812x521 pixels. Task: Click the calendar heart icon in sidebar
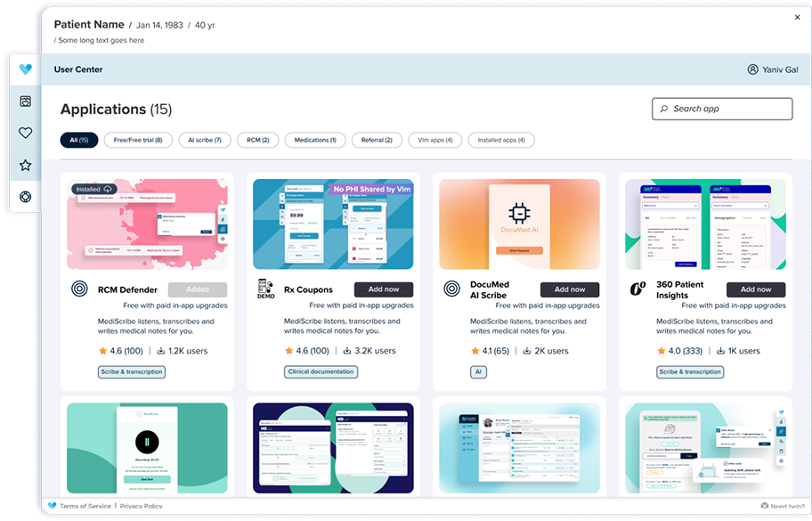(26, 102)
